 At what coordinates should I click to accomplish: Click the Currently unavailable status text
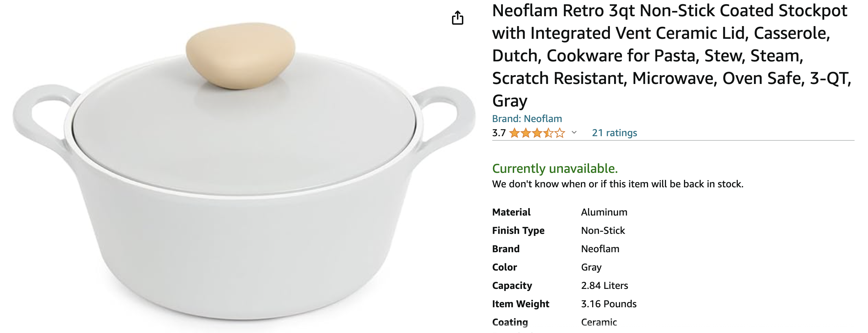(x=555, y=169)
